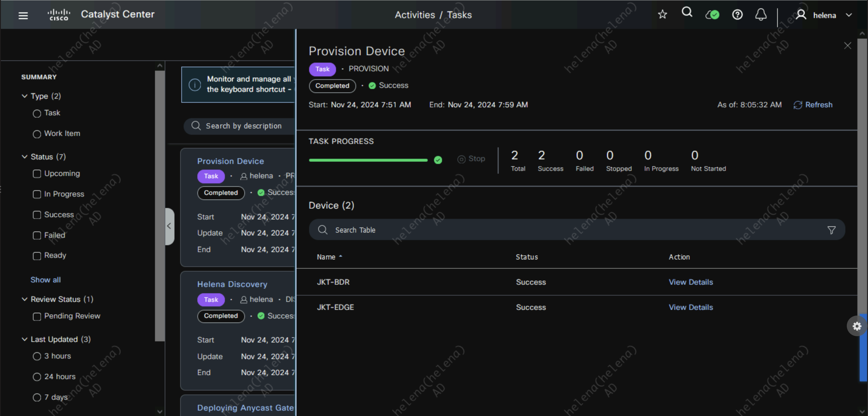This screenshot has height=416, width=868.
Task: Sort device table by Name column
Action: pyautogui.click(x=326, y=257)
